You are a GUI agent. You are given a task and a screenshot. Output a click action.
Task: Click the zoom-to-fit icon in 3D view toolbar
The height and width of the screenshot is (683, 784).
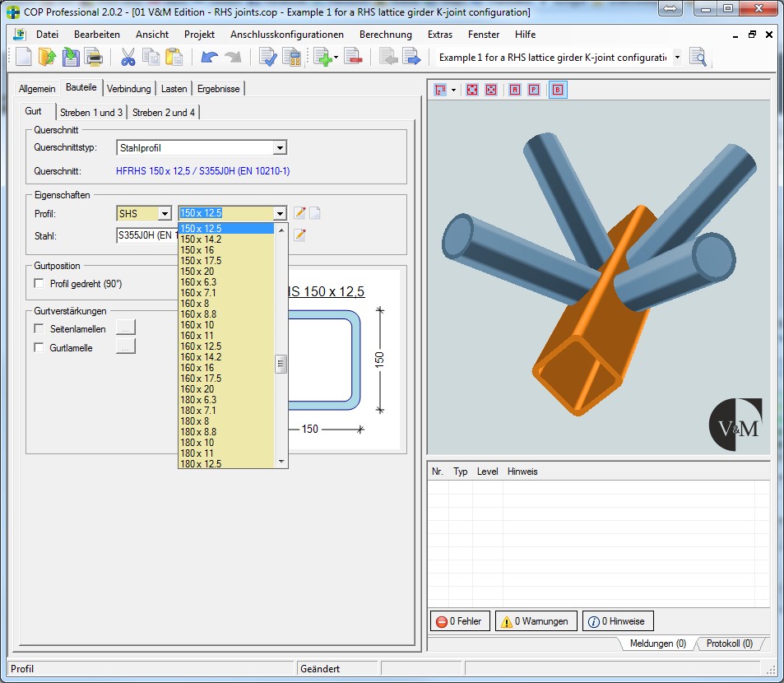tap(472, 90)
